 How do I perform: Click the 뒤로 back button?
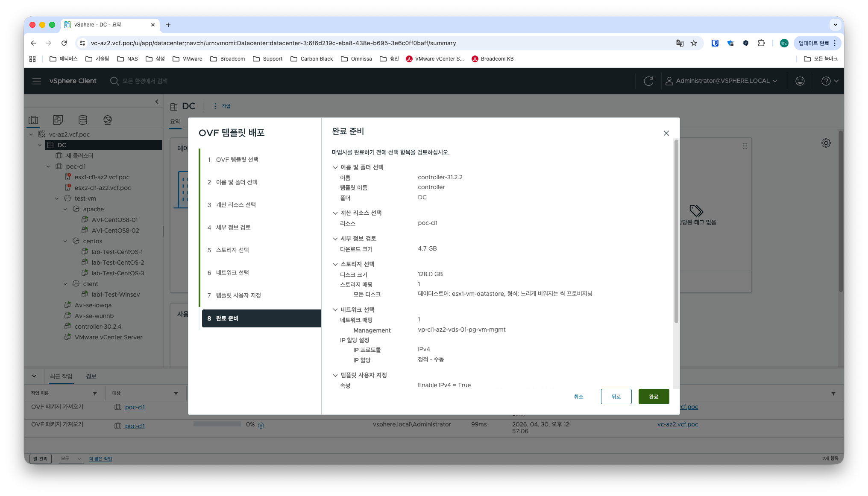tap(616, 397)
